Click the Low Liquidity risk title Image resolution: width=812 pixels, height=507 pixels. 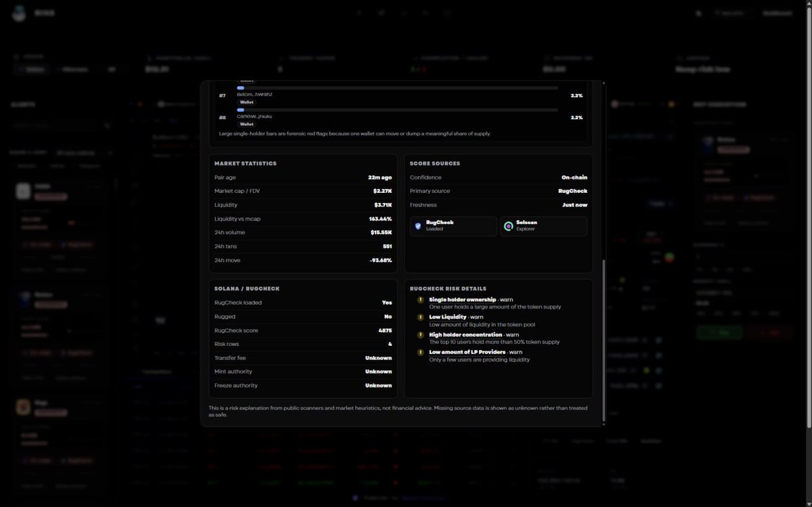[448, 317]
